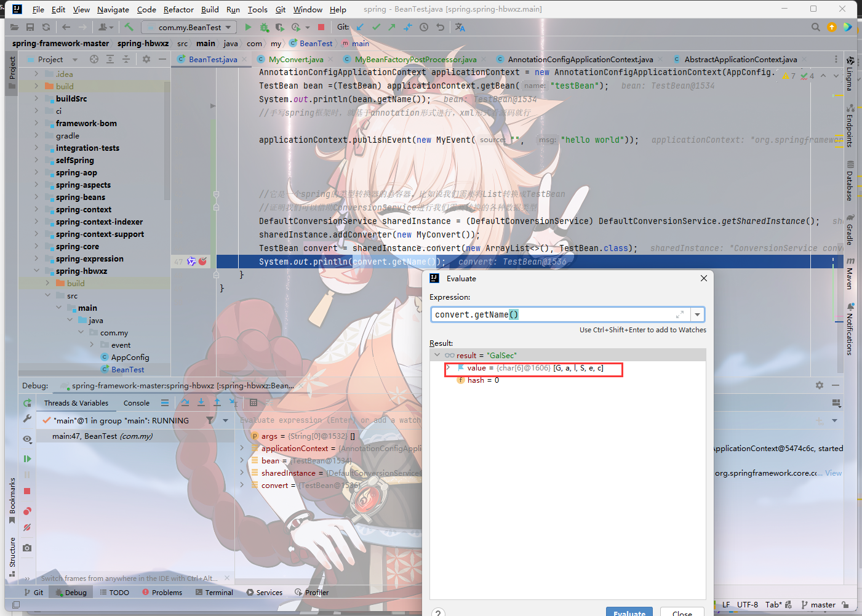
Task: Toggle the breakpoint on line 47
Action: (202, 262)
